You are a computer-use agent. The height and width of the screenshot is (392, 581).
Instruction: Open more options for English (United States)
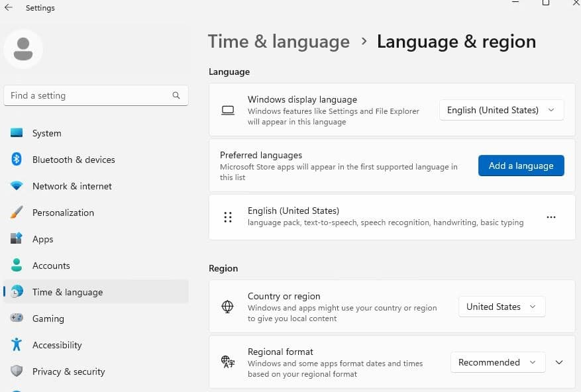click(551, 217)
